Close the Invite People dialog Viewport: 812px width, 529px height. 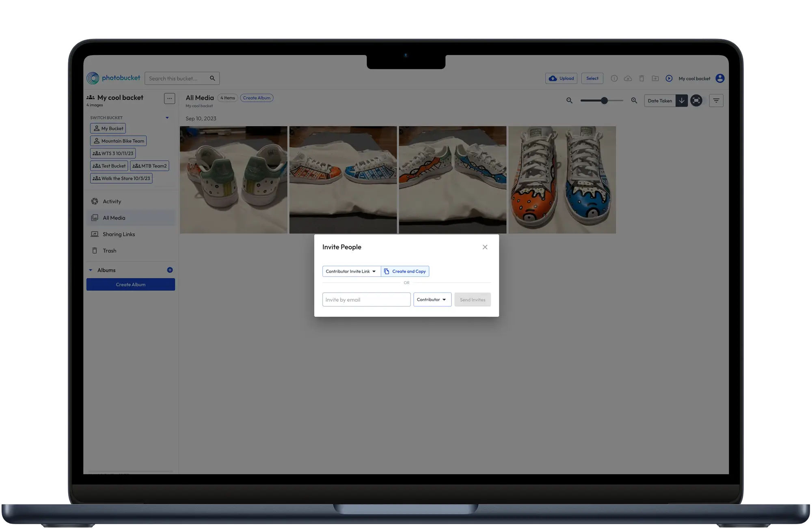click(485, 247)
